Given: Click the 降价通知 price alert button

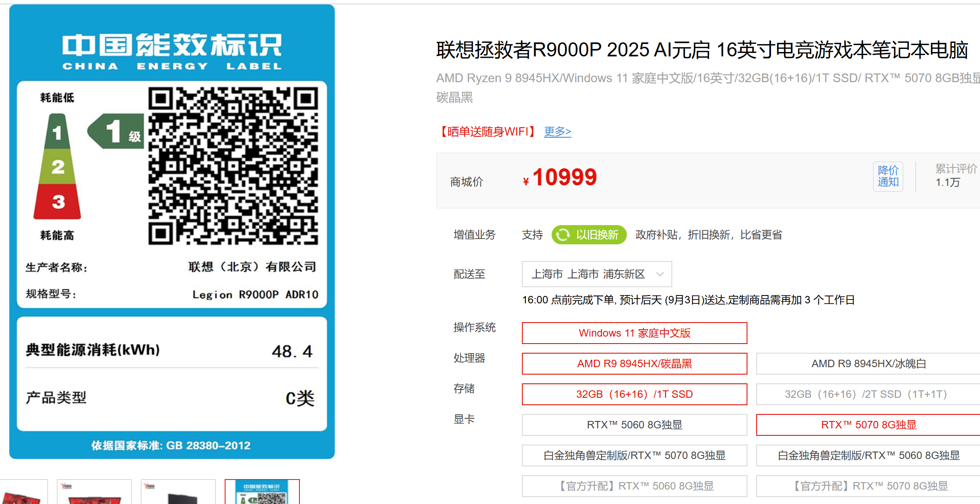Looking at the screenshot, I should 888,176.
